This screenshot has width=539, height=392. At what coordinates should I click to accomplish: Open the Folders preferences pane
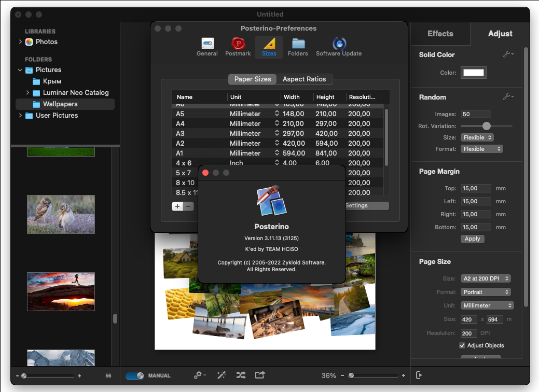click(298, 47)
